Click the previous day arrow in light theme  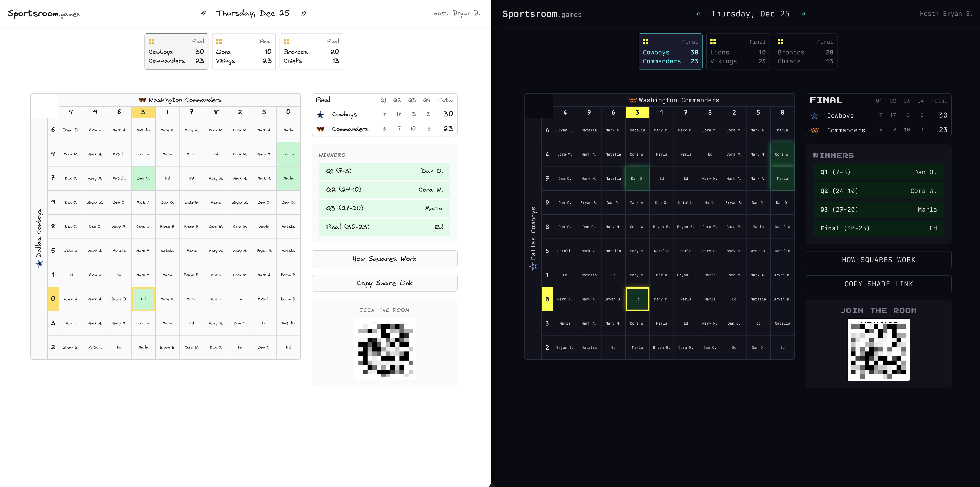click(x=204, y=13)
